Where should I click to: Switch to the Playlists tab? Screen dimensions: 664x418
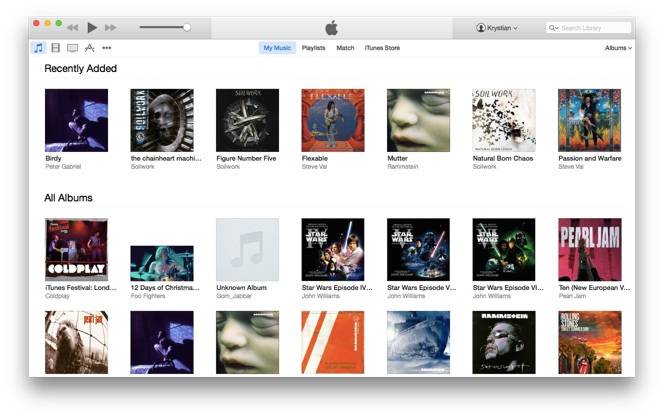point(313,48)
